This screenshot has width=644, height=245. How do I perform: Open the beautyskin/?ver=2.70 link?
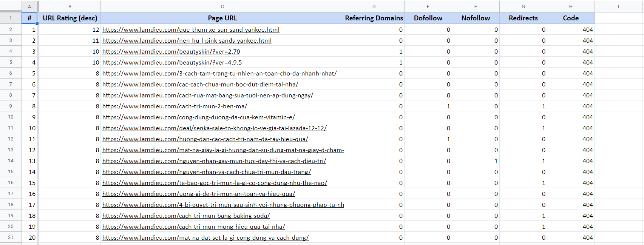pyautogui.click(x=171, y=51)
